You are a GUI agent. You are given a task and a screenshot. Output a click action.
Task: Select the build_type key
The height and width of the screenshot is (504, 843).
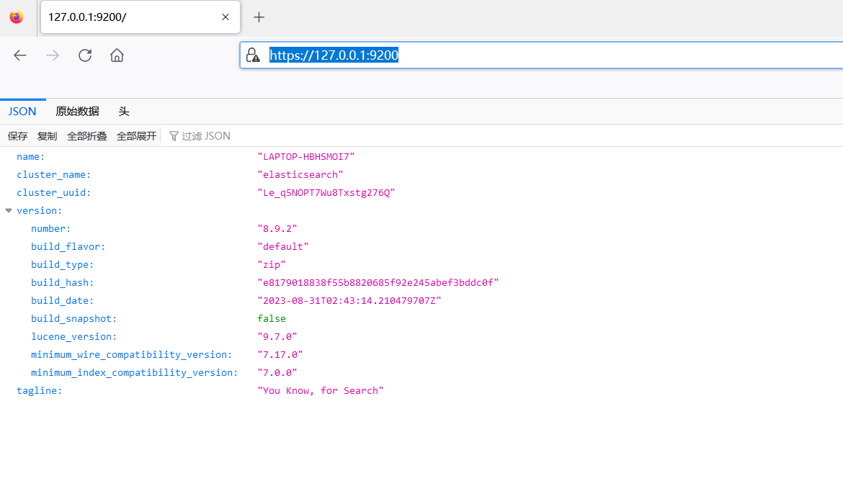pos(63,264)
